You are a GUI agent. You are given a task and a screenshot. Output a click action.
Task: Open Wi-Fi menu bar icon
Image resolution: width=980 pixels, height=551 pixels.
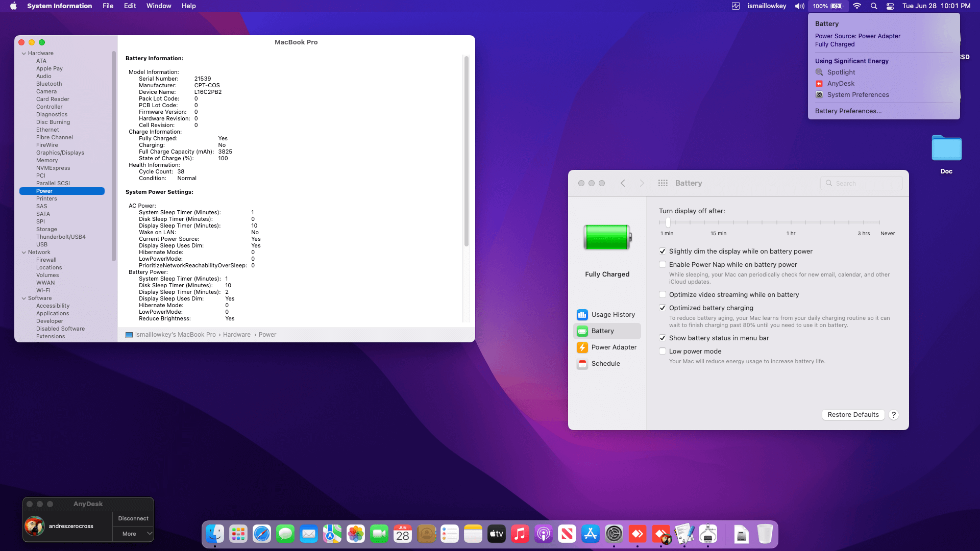point(857,6)
